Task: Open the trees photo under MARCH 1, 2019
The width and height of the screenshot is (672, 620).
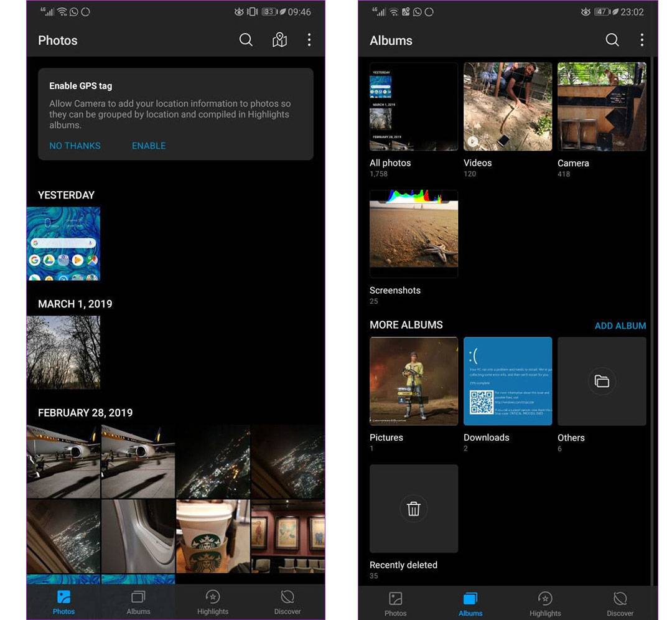Action: (63, 352)
